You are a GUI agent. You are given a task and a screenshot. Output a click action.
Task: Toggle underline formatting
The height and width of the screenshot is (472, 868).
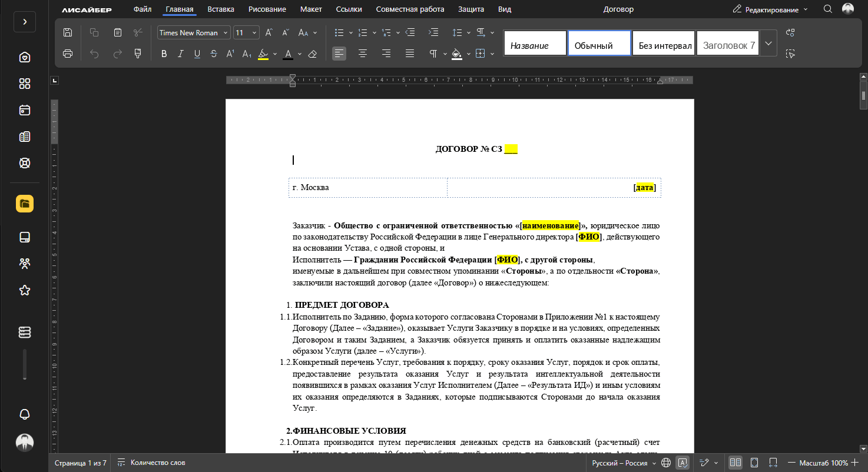pos(197,54)
